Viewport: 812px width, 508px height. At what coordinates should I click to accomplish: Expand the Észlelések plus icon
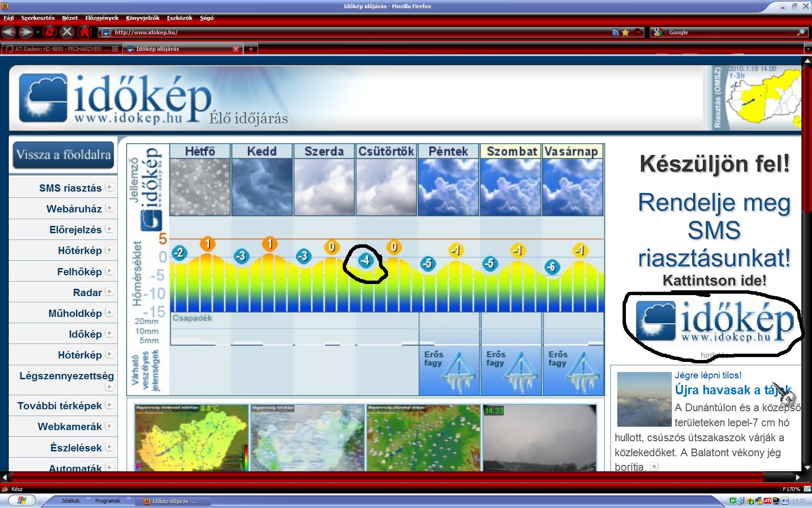pyautogui.click(x=109, y=447)
